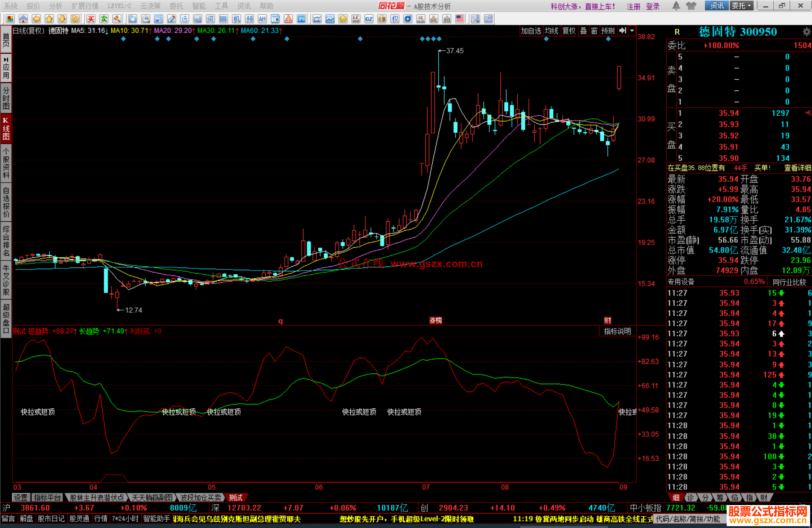This screenshot has width=812, height=528.
Task: Toggle 复权 price adjustment mode
Action: coord(569,31)
